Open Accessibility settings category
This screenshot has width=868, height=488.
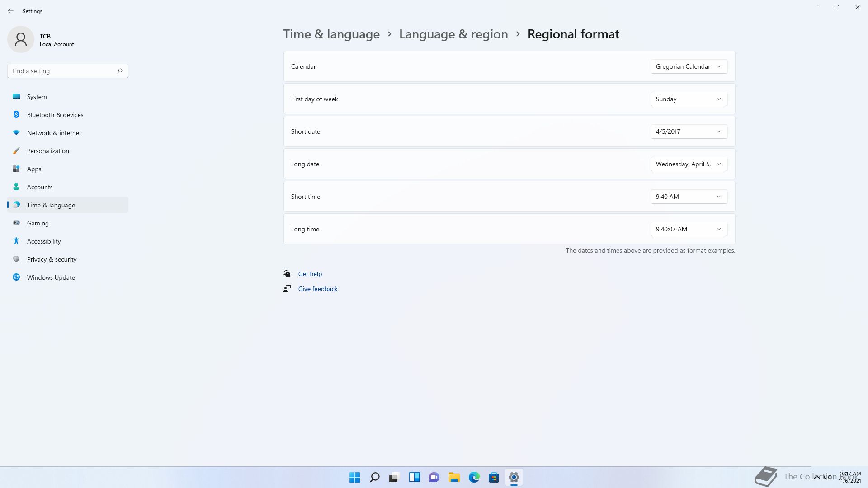click(x=68, y=241)
